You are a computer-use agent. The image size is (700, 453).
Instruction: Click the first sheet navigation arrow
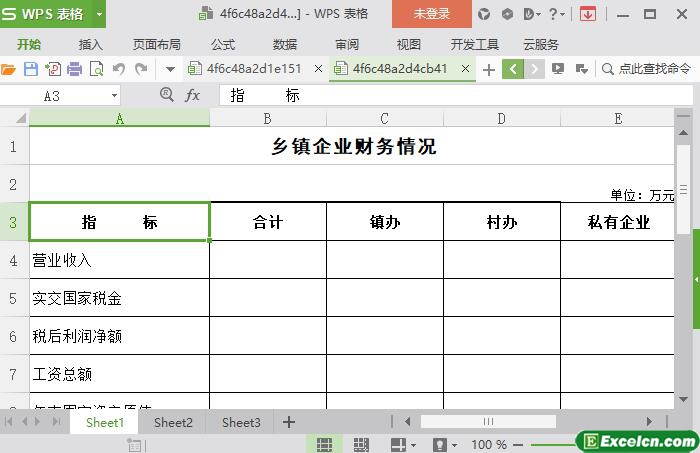[8, 422]
